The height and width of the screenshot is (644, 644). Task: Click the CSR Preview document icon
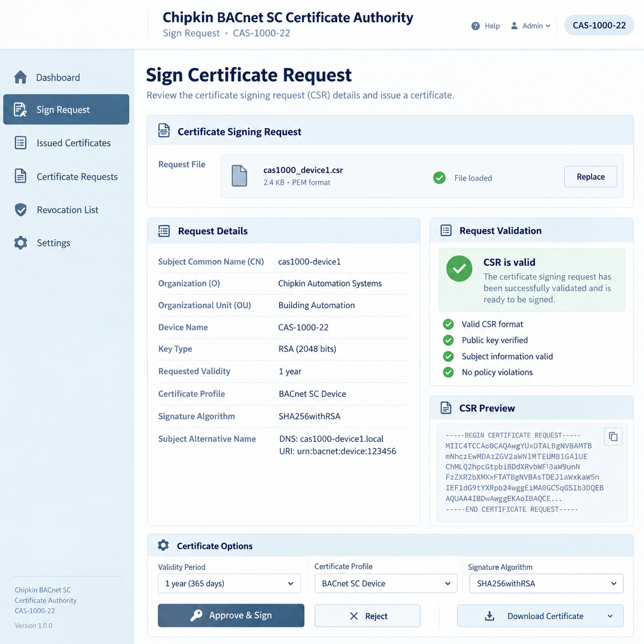(446, 408)
